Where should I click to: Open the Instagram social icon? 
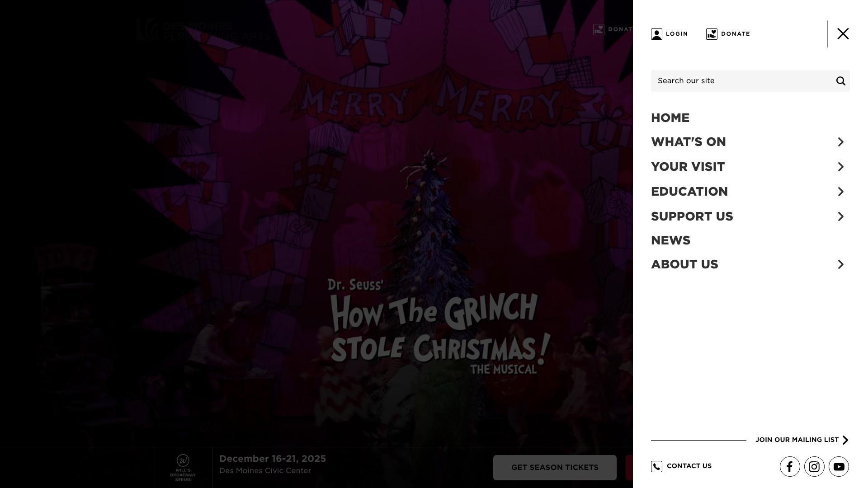[814, 467]
